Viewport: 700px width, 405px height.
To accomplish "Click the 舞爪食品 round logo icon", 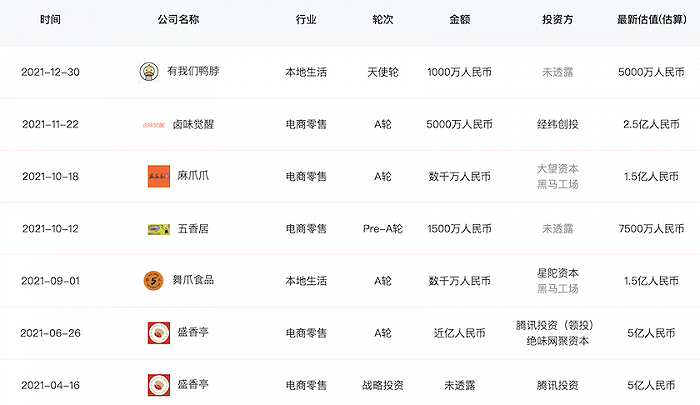I will coord(153,280).
